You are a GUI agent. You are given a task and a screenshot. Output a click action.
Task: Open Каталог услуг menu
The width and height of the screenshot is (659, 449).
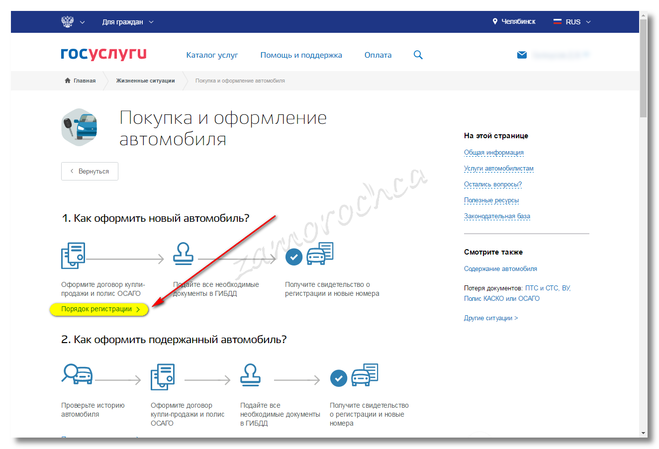click(213, 55)
